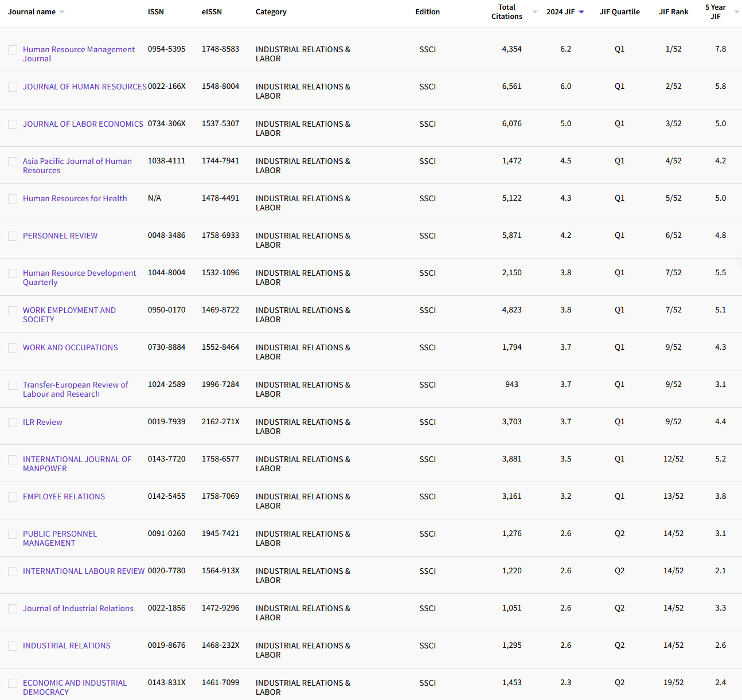Viewport: 742px width, 700px height.
Task: Open the PUBLIC PERSONNEL MANAGEMENT journal page
Action: pos(59,538)
